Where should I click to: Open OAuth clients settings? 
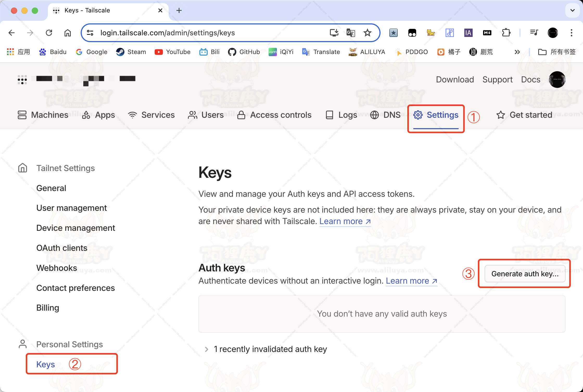(x=62, y=248)
